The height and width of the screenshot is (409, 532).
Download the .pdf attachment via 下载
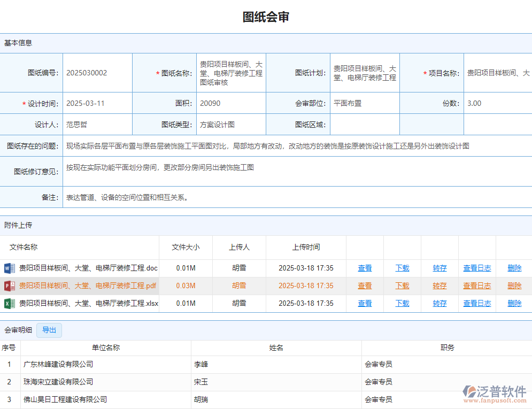click(402, 286)
